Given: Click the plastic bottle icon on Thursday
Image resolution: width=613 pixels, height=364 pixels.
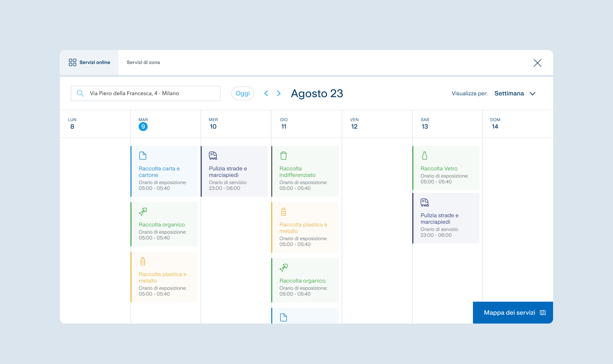Looking at the screenshot, I should click(x=283, y=212).
